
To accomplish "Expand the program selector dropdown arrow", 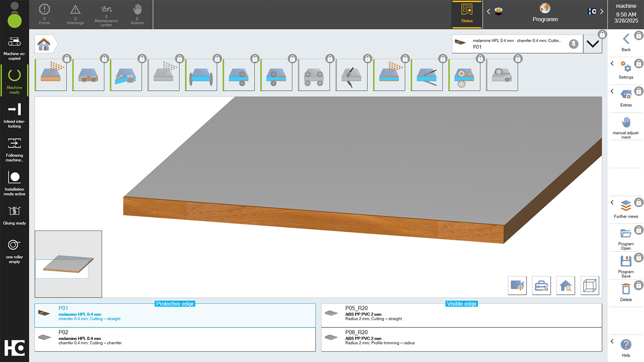I will (x=592, y=44).
